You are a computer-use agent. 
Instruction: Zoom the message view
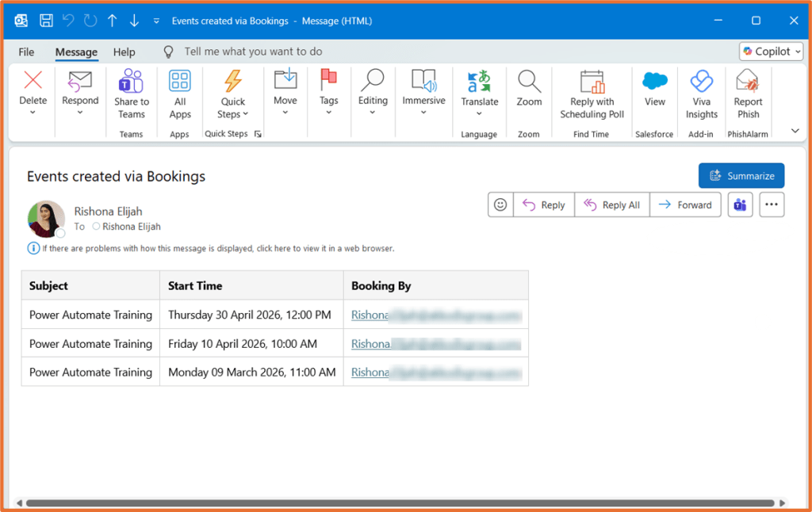(x=529, y=93)
